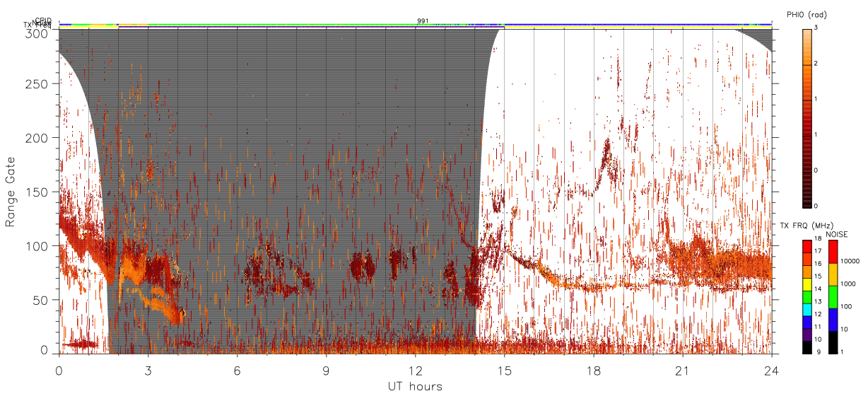This screenshot has width=868, height=401.
Task: Click the 'PHI0 (rad)' legend title
Action: click(807, 14)
